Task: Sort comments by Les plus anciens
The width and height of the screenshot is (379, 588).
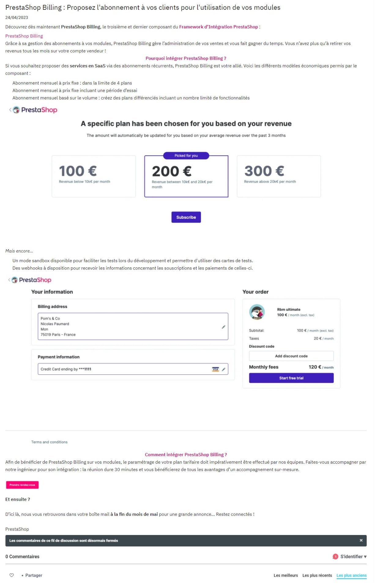Action: [x=351, y=575]
